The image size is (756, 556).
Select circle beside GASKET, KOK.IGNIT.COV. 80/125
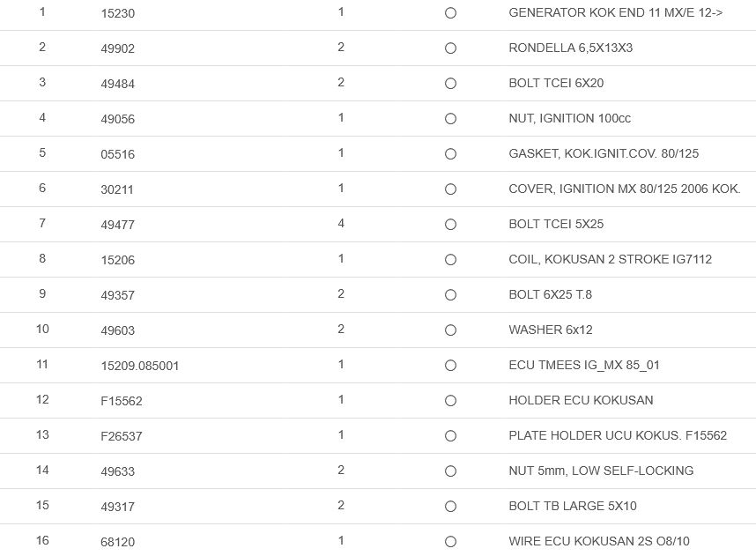(450, 154)
